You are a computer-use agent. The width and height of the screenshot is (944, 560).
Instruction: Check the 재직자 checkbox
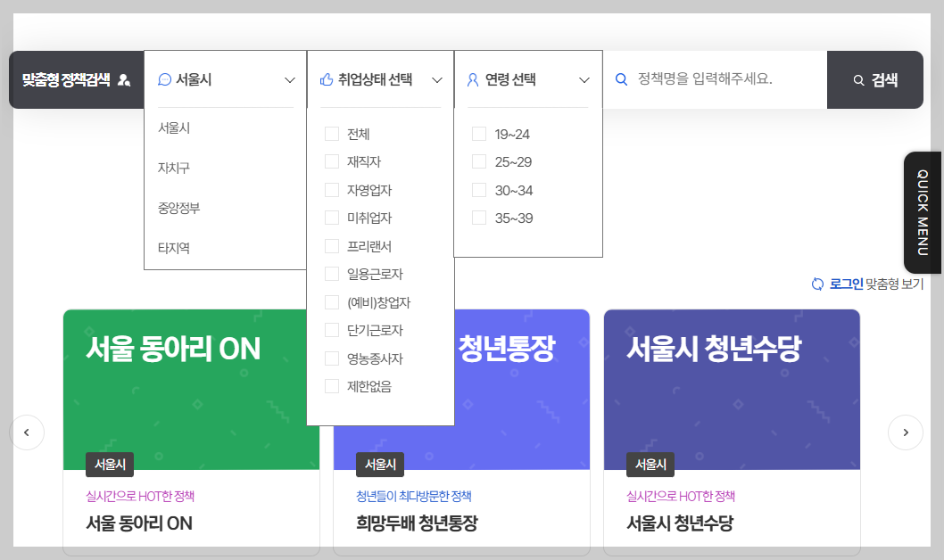click(332, 161)
